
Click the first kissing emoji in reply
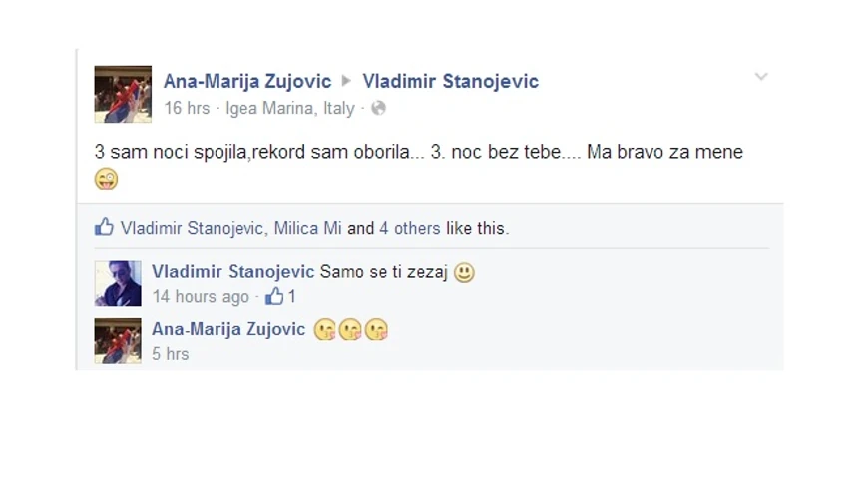[324, 330]
